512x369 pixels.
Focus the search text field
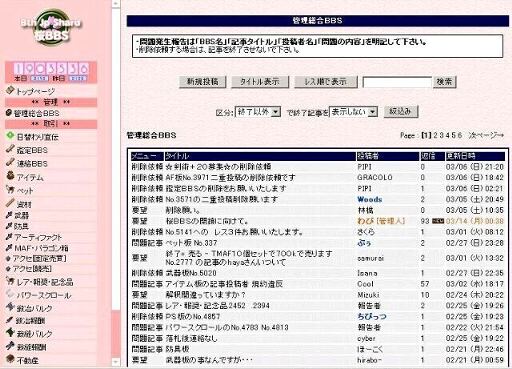[397, 82]
